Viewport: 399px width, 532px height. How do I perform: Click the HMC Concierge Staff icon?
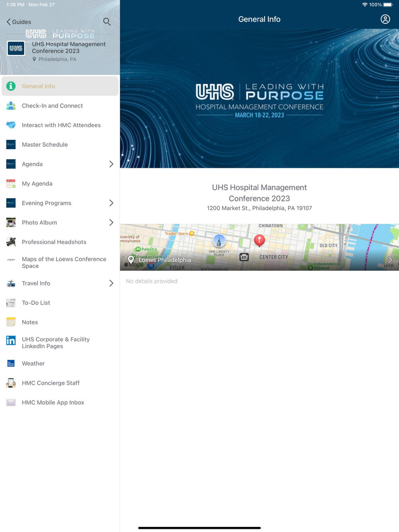[11, 383]
